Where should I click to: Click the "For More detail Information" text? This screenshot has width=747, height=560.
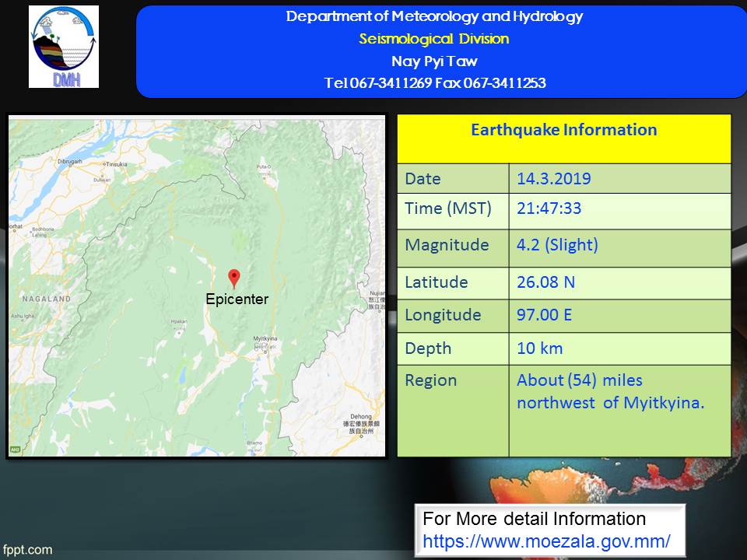point(534,519)
